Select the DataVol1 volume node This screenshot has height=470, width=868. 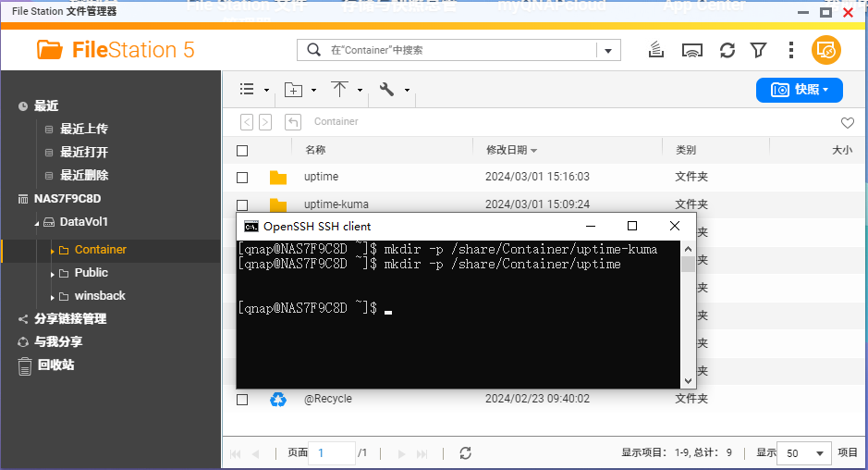83,222
